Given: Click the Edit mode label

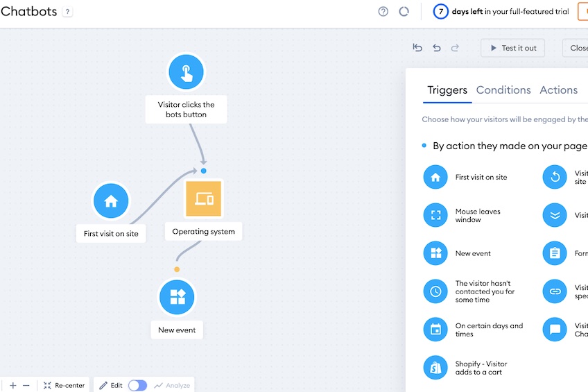Looking at the screenshot, I should pos(111,385).
